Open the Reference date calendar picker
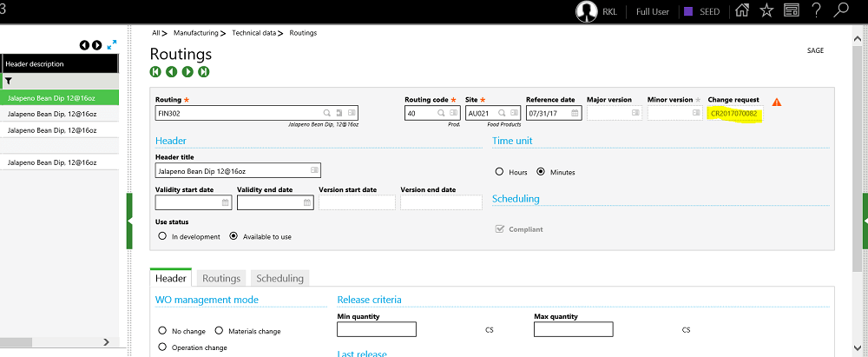 (x=574, y=113)
